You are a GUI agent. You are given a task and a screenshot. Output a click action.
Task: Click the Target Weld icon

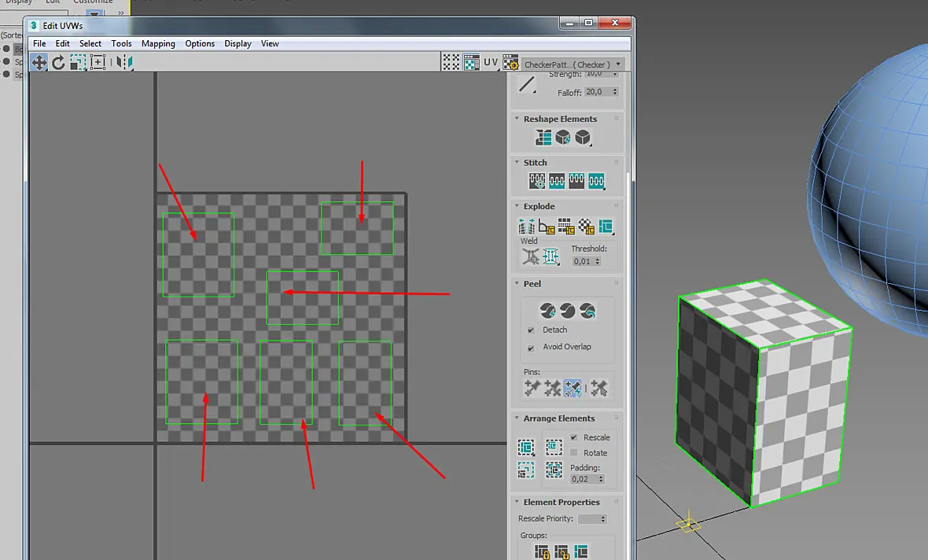pyautogui.click(x=530, y=256)
